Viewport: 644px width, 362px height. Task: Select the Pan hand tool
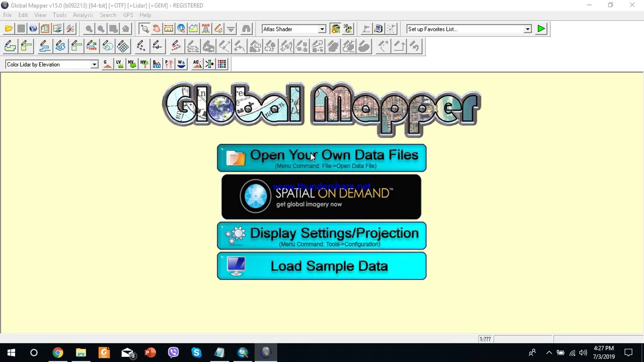[x=156, y=29]
